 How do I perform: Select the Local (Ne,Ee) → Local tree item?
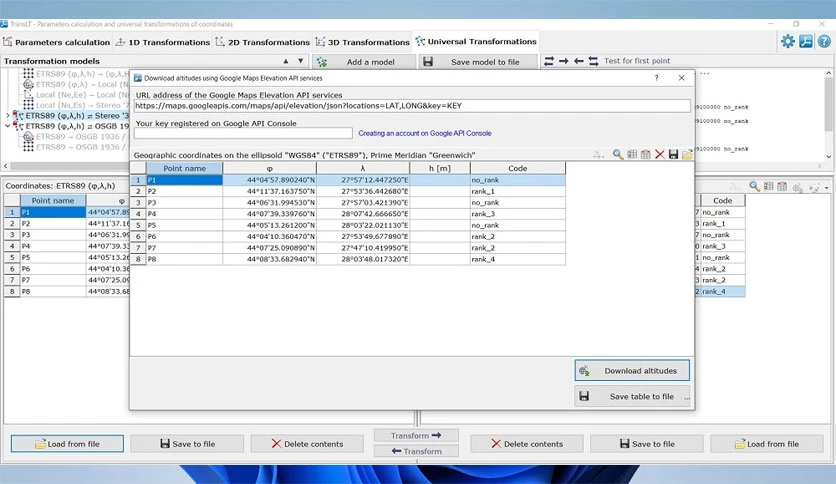click(83, 95)
